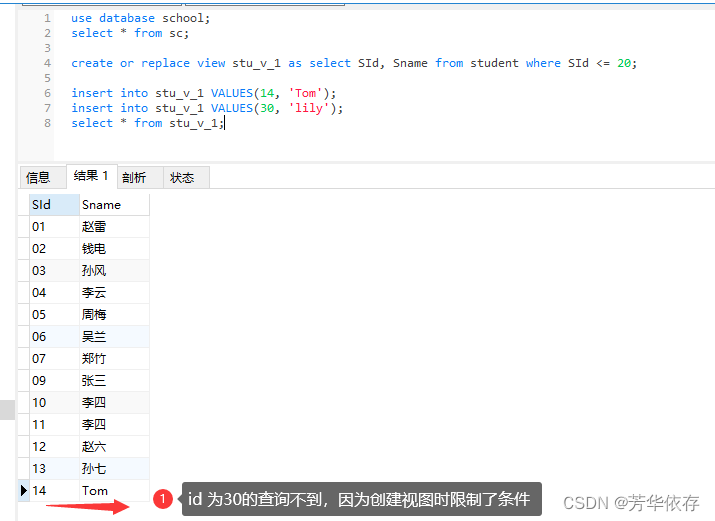Click the 'select * from stu_v_1;' line

148,123
